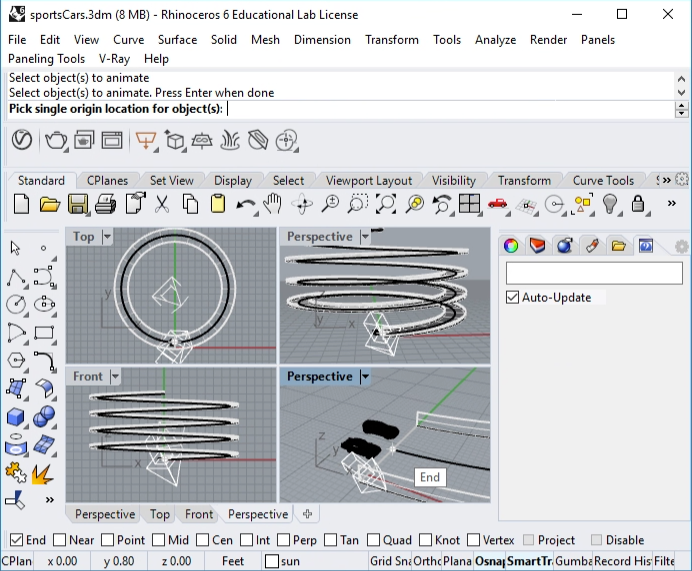Add a new viewport tab with plus button
692x571 pixels.
tap(308, 514)
